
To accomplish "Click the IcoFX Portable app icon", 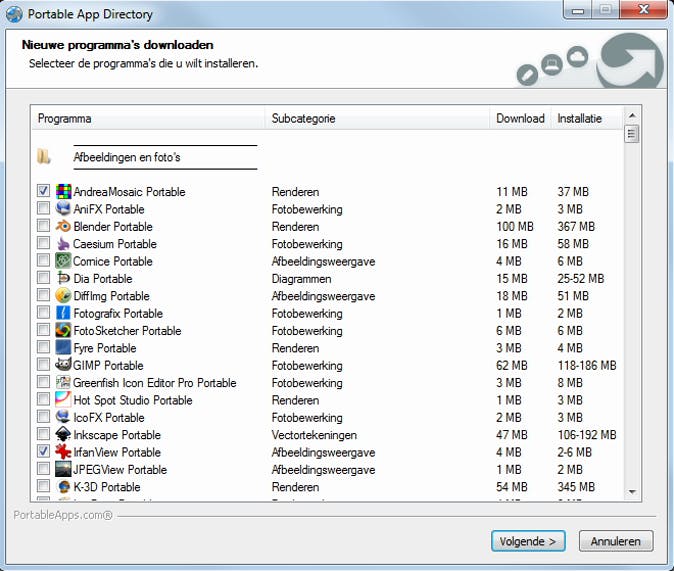I will pos(64,417).
